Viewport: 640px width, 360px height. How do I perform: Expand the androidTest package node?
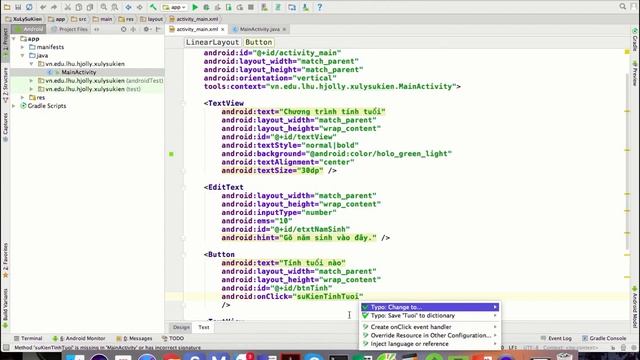click(x=31, y=81)
